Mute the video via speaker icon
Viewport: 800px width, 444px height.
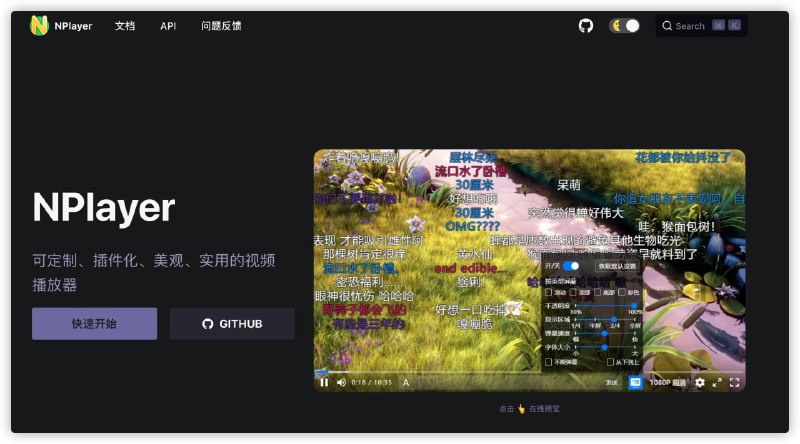(341, 382)
